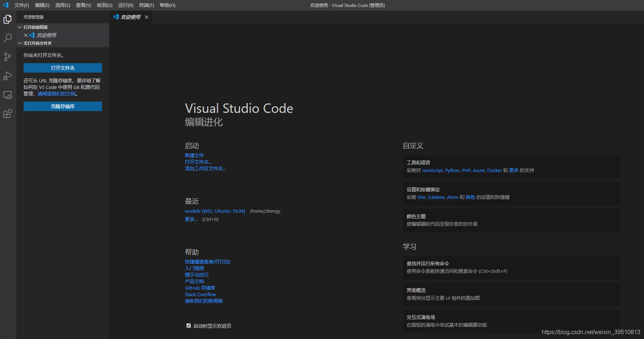Open the Remote Explorer icon
644x339 pixels.
8,95
